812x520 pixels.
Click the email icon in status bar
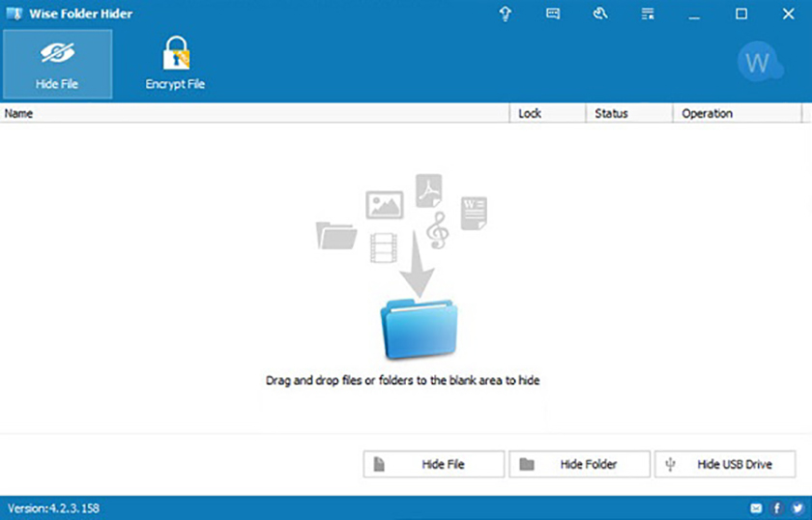(756, 507)
